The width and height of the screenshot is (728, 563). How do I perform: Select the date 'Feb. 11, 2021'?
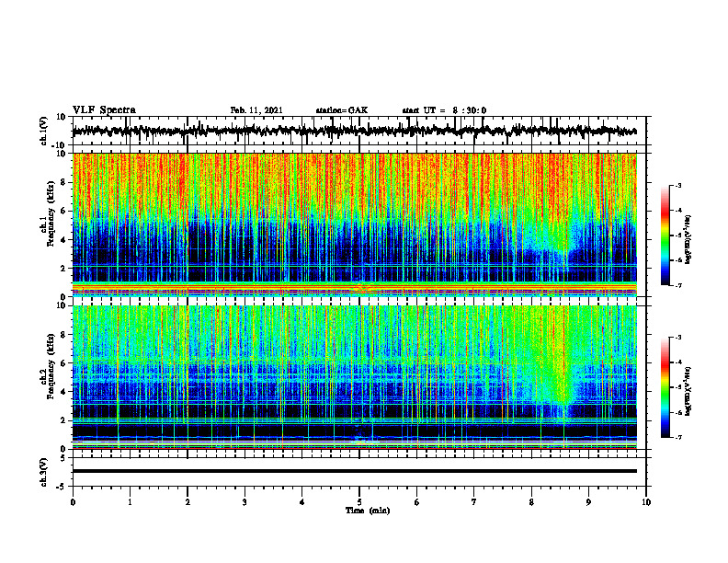click(256, 110)
